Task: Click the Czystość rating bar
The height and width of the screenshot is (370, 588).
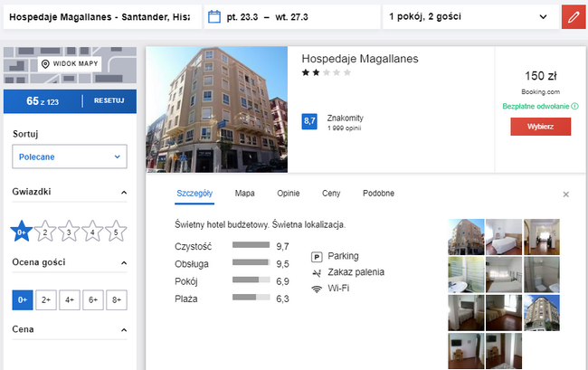Action: tap(251, 245)
